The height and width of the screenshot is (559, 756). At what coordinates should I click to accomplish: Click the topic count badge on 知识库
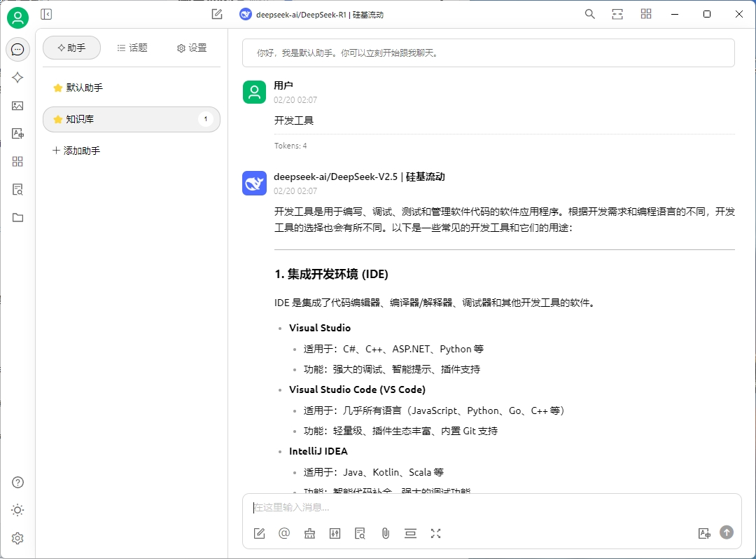point(206,119)
